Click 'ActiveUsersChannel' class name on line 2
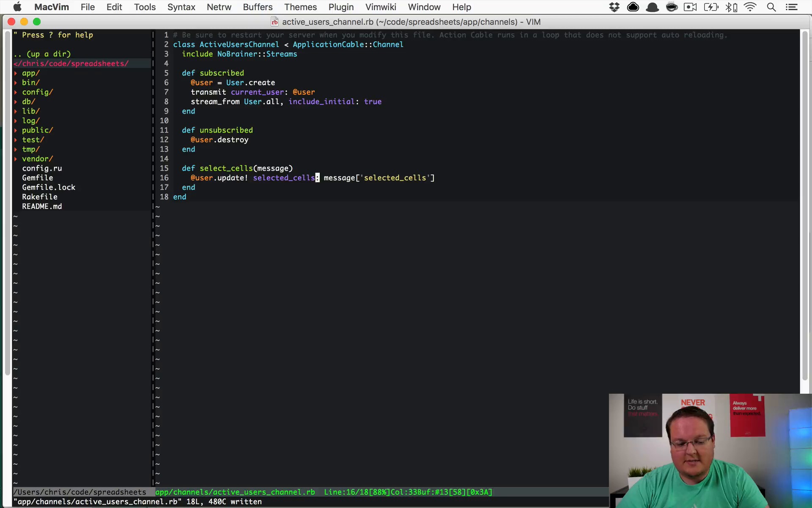The height and width of the screenshot is (508, 812). point(239,44)
